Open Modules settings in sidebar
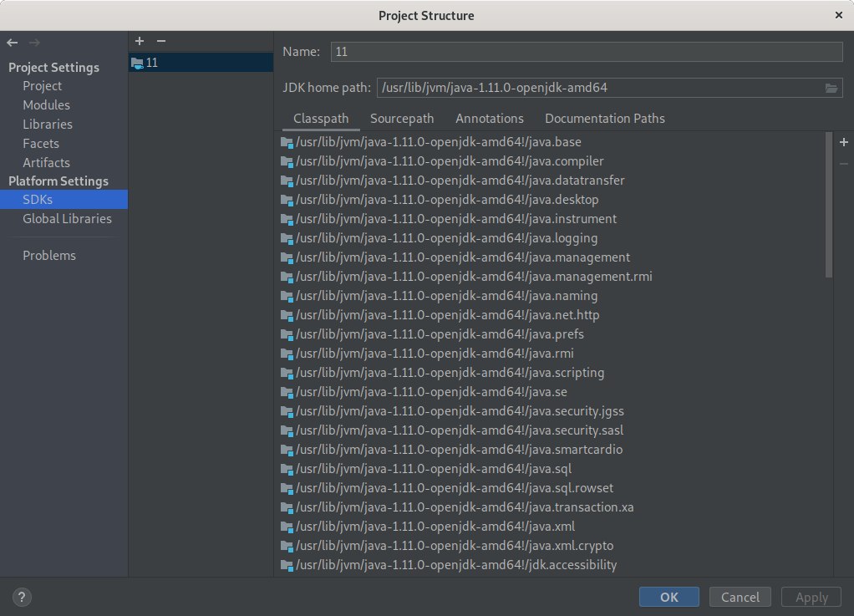 point(46,105)
